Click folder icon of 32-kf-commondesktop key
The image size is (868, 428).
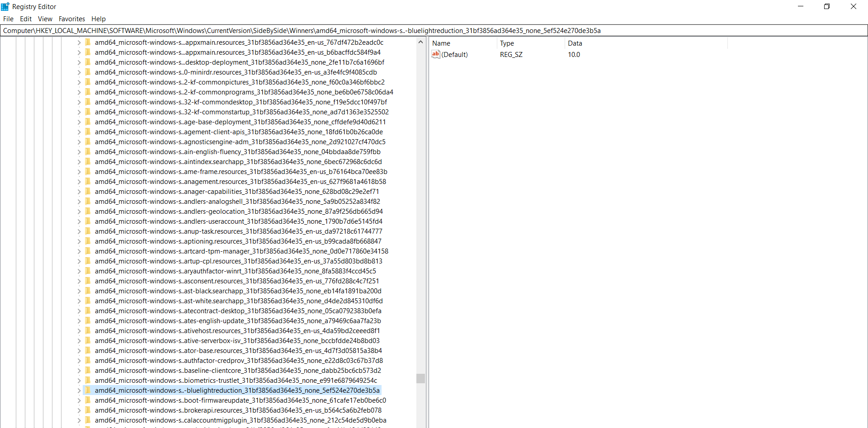click(x=88, y=102)
